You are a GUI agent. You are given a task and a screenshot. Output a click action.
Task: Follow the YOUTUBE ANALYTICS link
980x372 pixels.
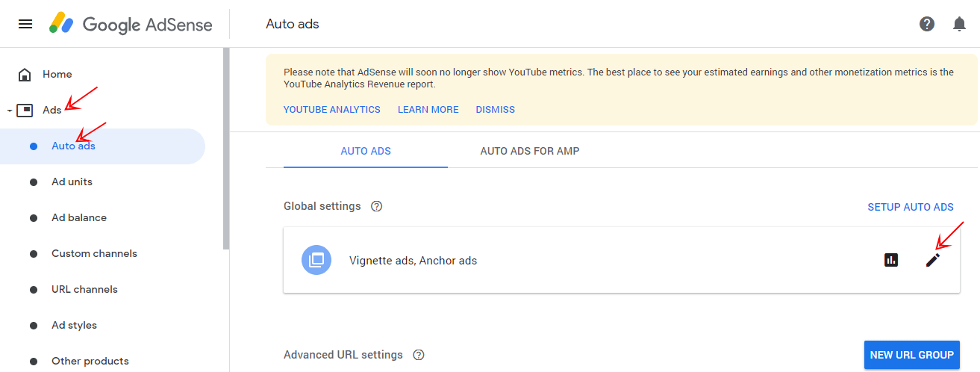coord(332,109)
